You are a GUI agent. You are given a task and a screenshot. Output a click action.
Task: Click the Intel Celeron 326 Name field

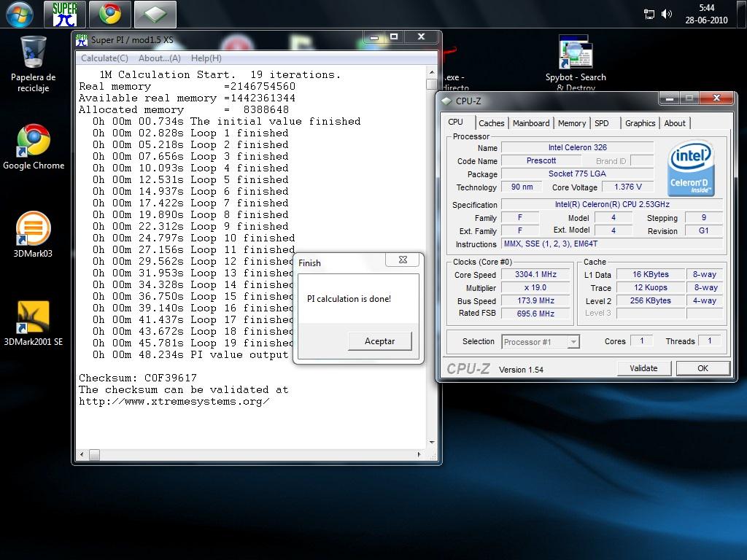pos(578,147)
